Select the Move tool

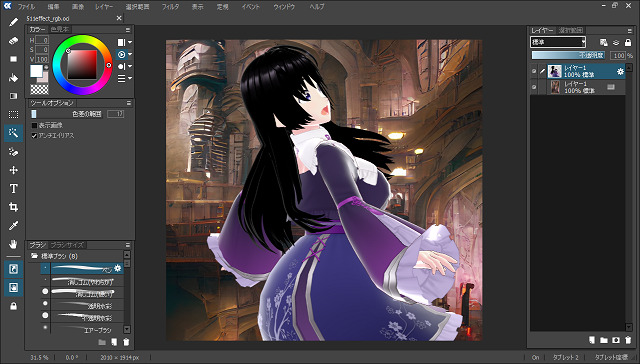coord(13,170)
